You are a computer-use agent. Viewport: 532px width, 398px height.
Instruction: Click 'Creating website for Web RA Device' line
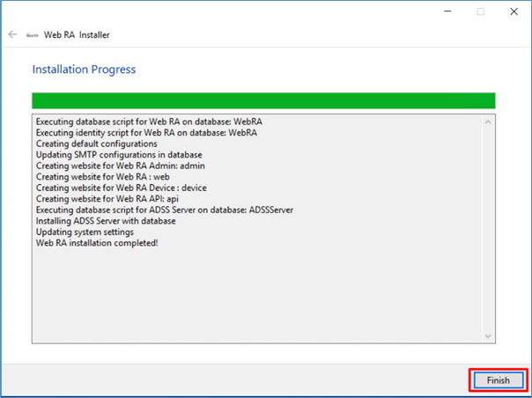[x=122, y=188]
